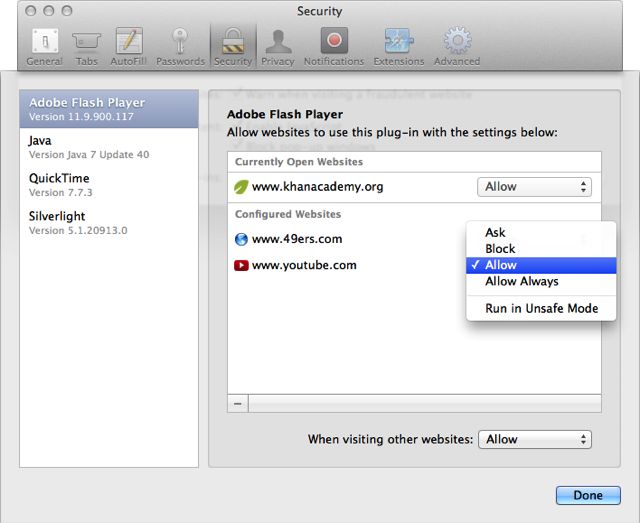Open the Tabs preferences pane
This screenshot has width=640, height=523.
tap(87, 47)
